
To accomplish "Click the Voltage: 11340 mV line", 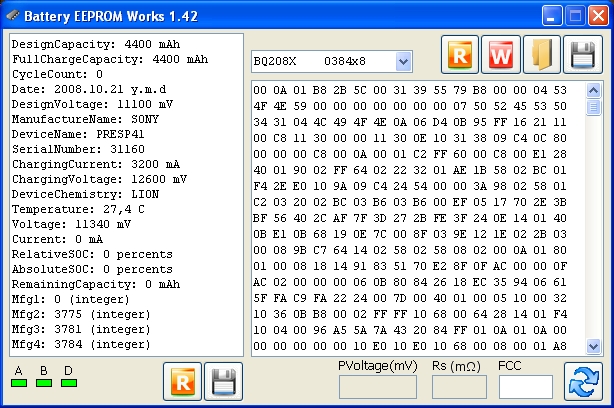I will pyautogui.click(x=71, y=224).
